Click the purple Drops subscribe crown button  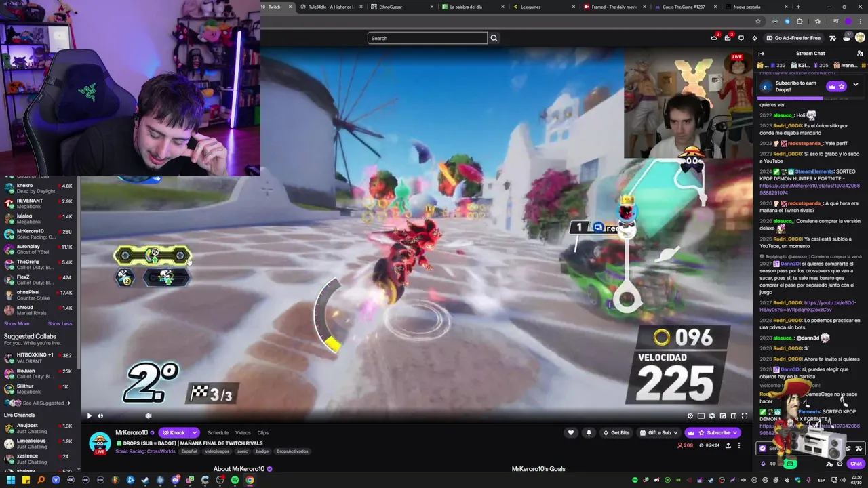click(x=836, y=87)
